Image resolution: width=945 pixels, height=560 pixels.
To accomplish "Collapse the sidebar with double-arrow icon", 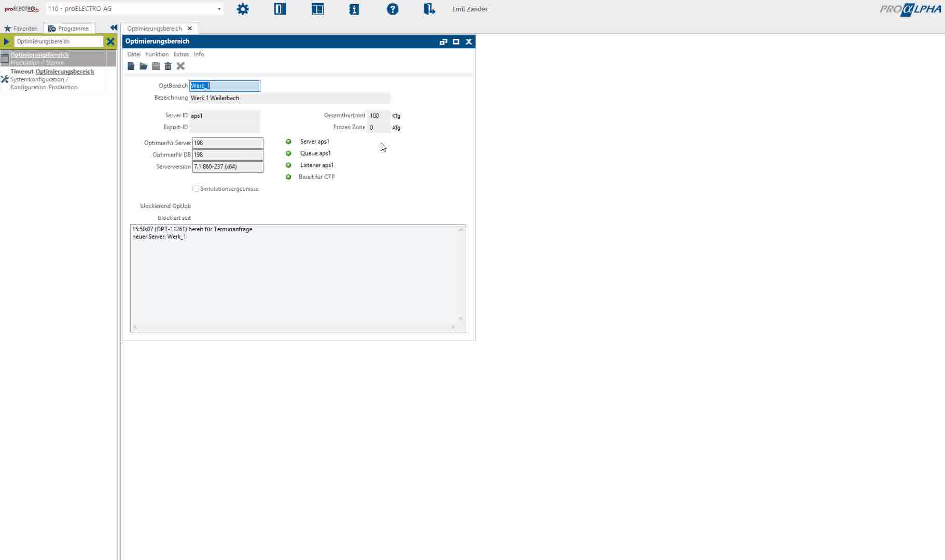I will 114,28.
